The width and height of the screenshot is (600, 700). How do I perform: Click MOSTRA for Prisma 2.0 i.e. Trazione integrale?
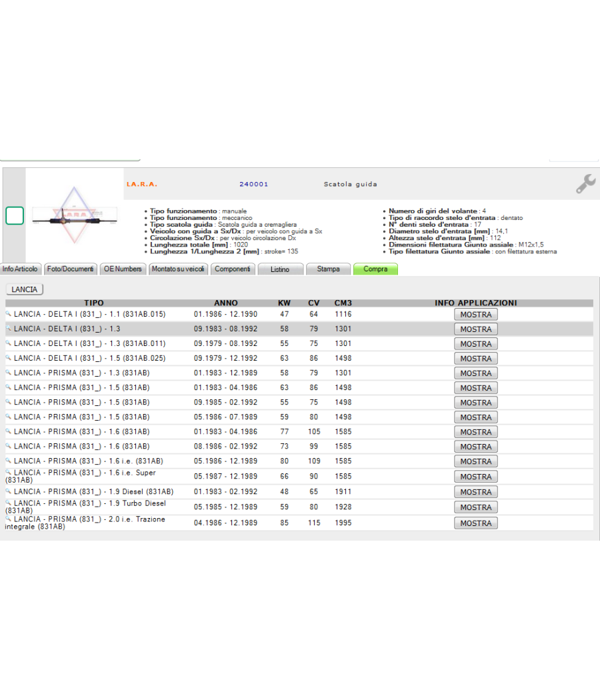pyautogui.click(x=476, y=523)
